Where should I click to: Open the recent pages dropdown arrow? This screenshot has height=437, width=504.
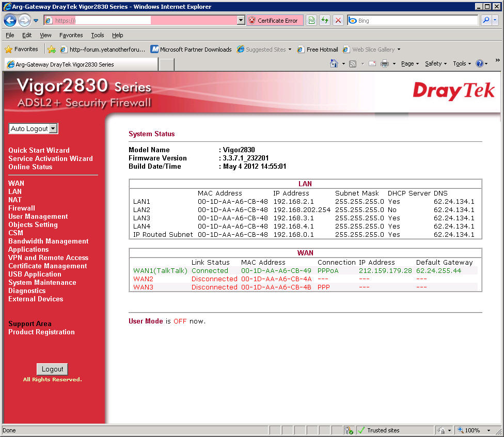point(36,21)
